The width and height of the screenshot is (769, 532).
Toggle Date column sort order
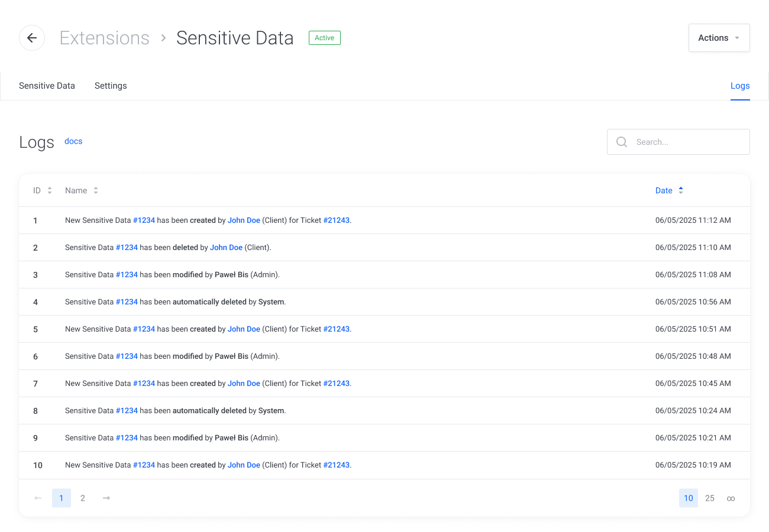(x=681, y=190)
